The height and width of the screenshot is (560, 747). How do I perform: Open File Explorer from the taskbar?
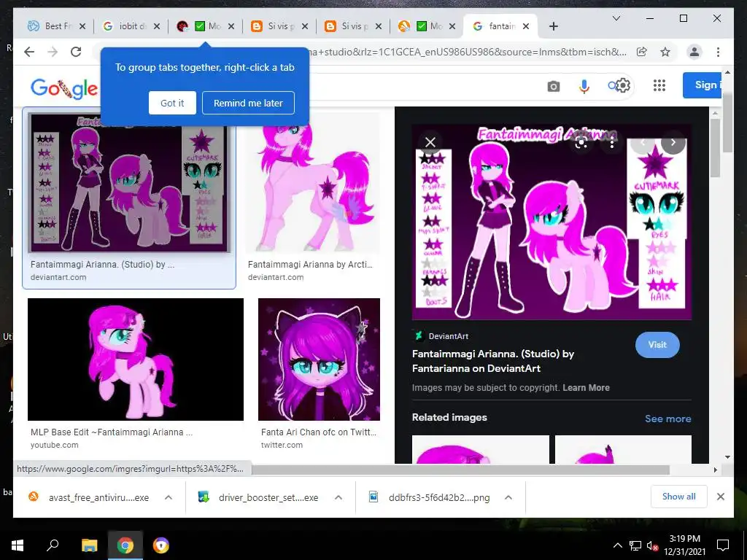pos(89,545)
